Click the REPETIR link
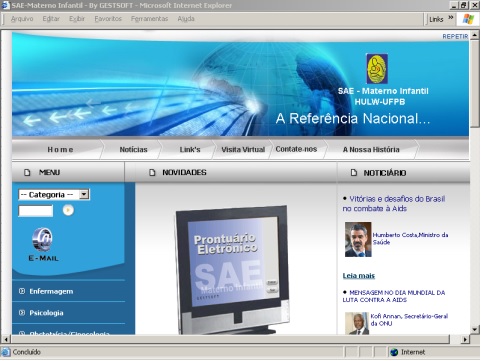 coord(455,36)
